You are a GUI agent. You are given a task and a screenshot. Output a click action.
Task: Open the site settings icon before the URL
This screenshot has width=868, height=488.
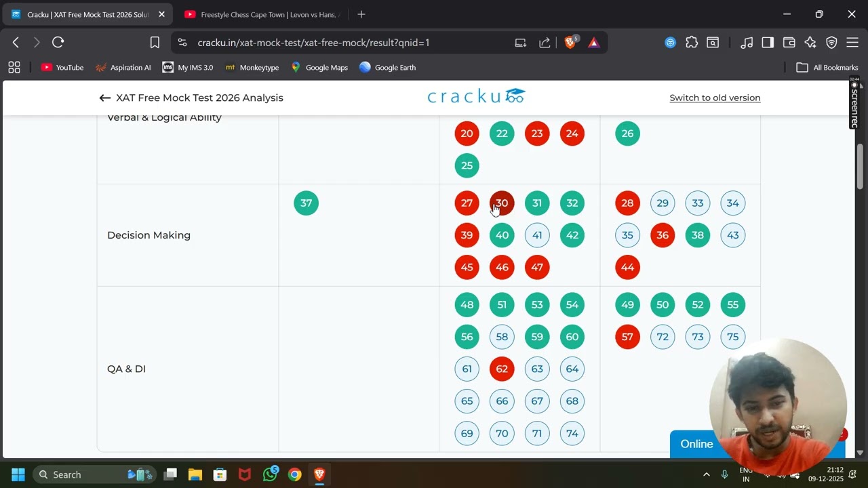182,43
